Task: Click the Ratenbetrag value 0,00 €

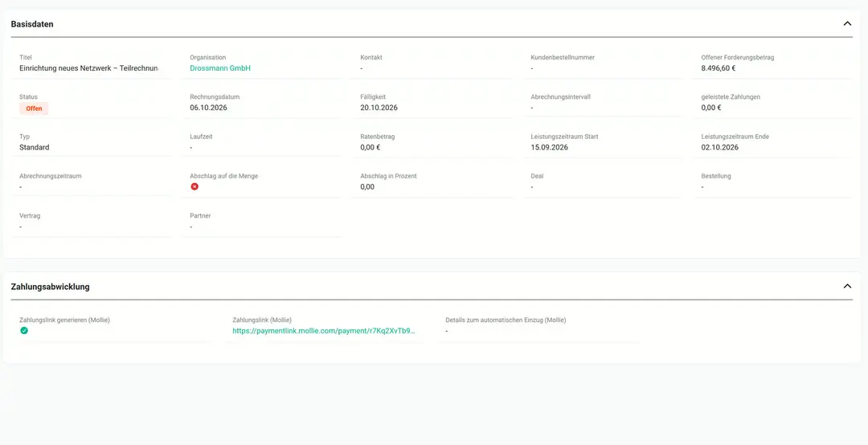Action: [x=371, y=147]
